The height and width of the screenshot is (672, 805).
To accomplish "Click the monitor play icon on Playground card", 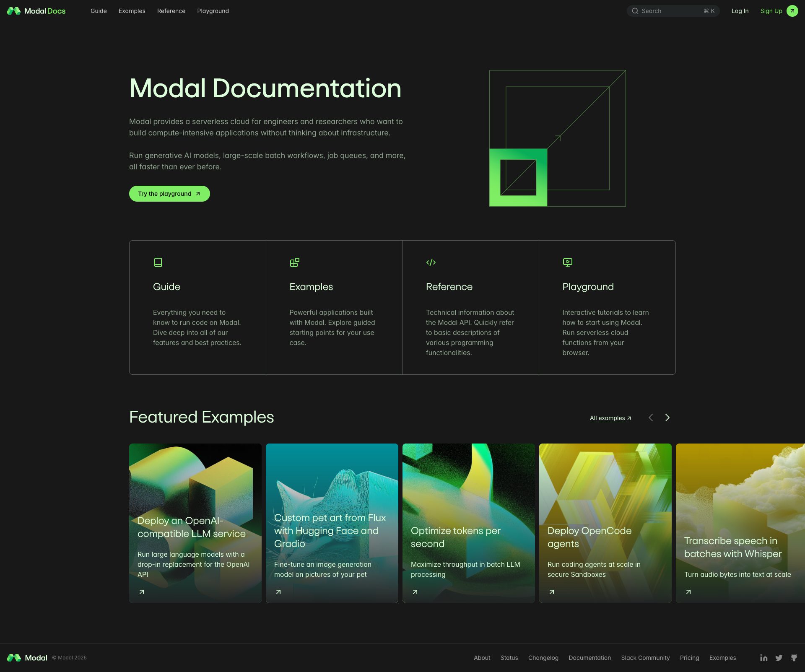I will click(x=567, y=262).
